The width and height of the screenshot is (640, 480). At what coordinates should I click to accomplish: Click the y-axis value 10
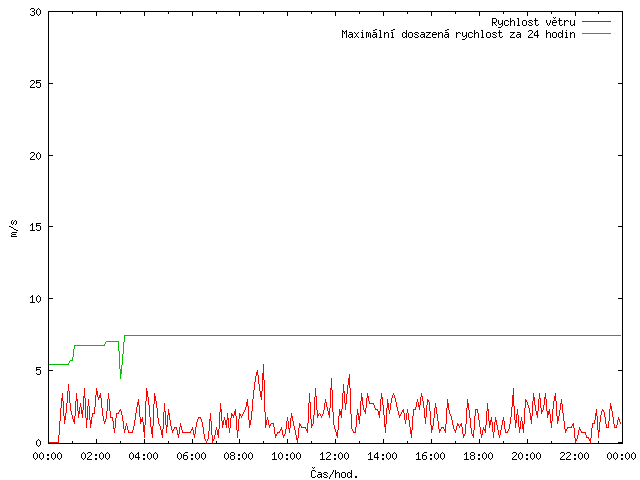(36, 299)
